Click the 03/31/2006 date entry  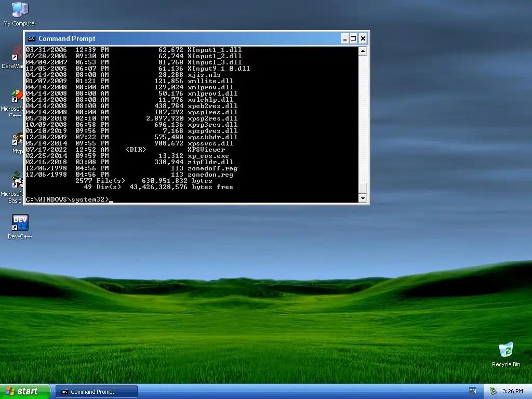tap(46, 50)
